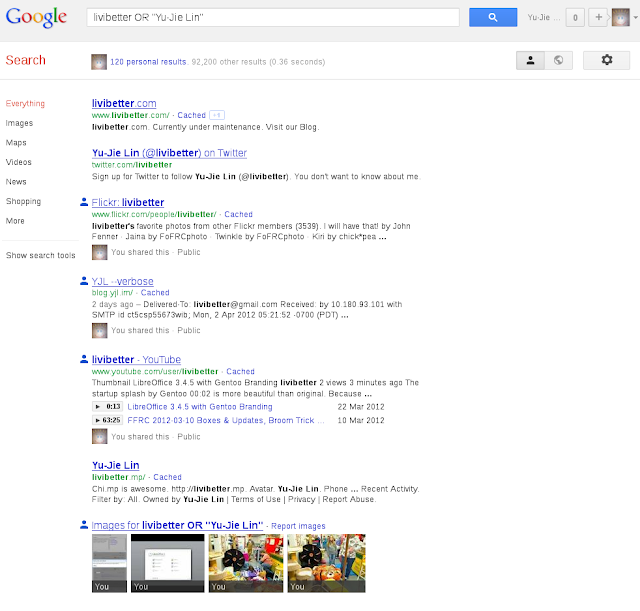Click the blue search magnifier button
640x611 pixels.
click(493, 17)
